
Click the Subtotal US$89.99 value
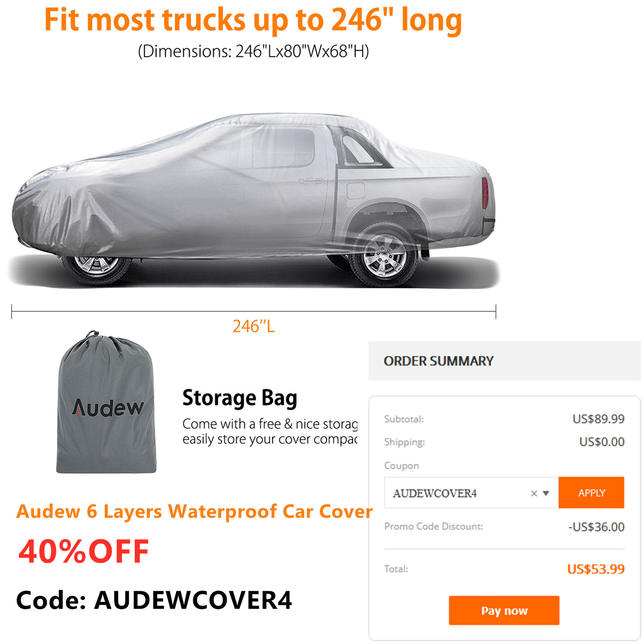click(598, 419)
